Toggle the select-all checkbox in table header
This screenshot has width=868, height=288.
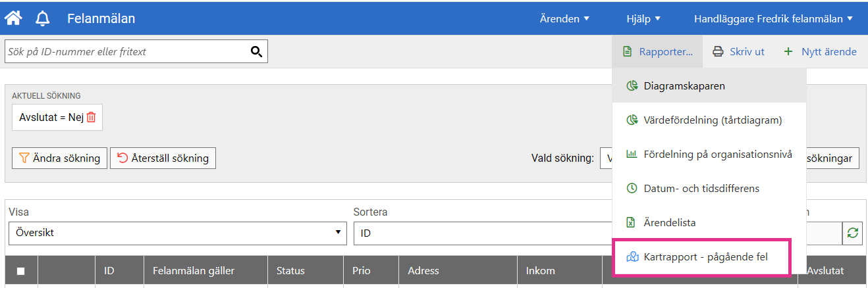point(21,271)
